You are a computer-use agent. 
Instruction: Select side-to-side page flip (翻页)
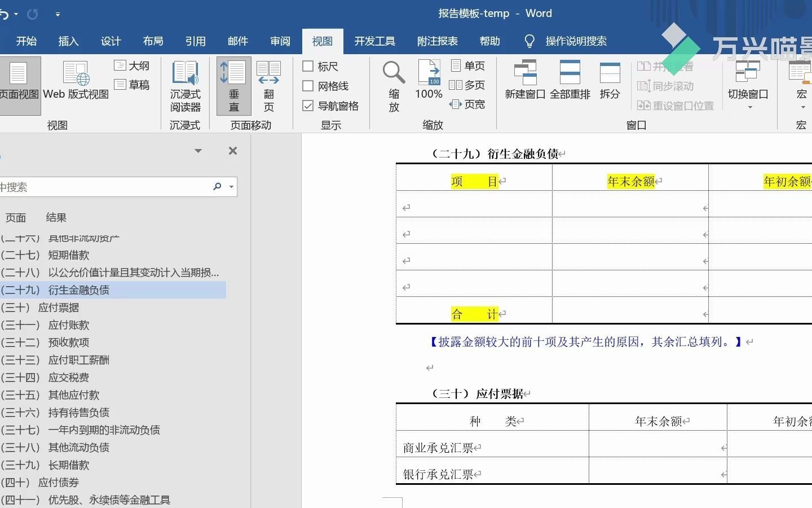pyautogui.click(x=269, y=86)
